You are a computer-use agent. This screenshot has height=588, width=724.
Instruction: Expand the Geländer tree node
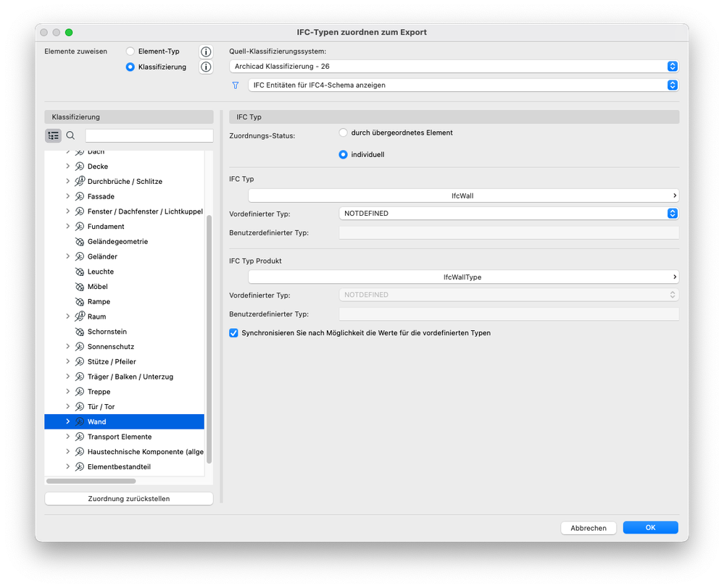(68, 256)
